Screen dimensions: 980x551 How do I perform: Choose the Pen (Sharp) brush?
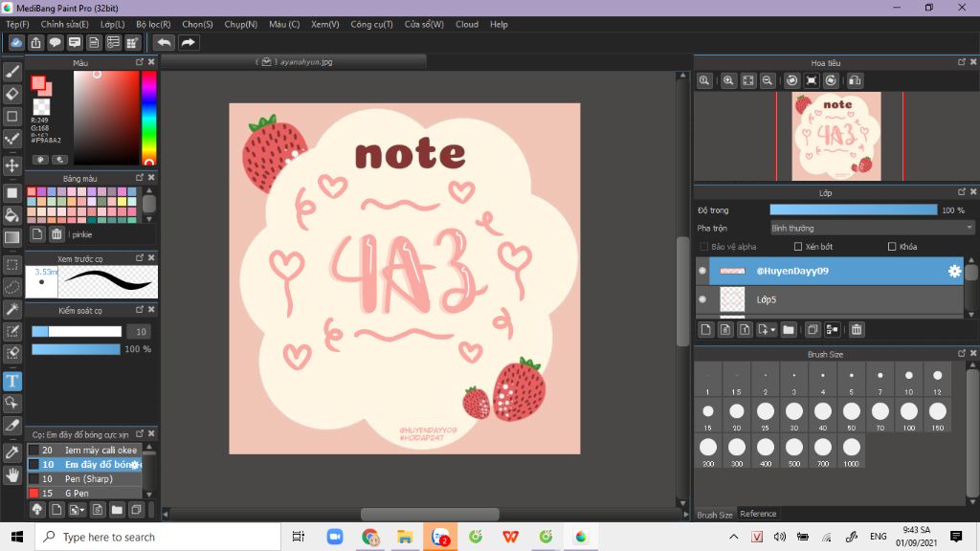tap(84, 478)
